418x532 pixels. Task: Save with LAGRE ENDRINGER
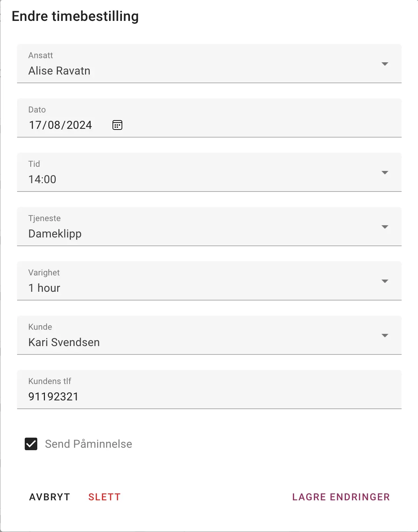(x=341, y=497)
